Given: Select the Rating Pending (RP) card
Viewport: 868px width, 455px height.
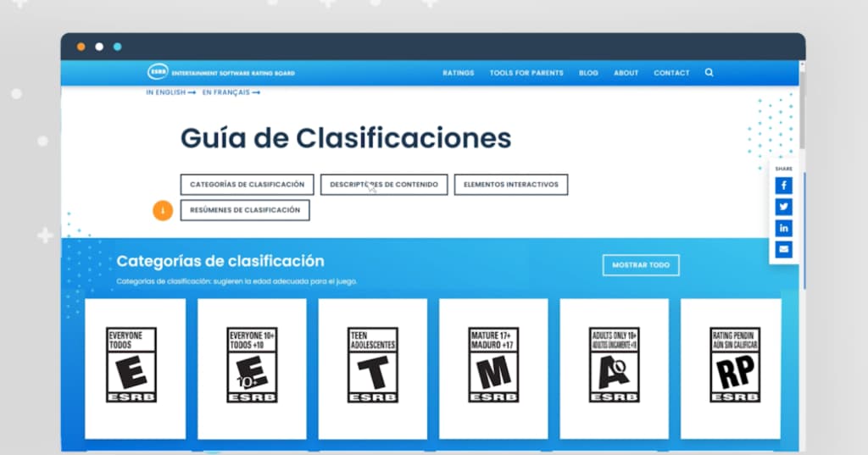Looking at the screenshot, I should [731, 369].
